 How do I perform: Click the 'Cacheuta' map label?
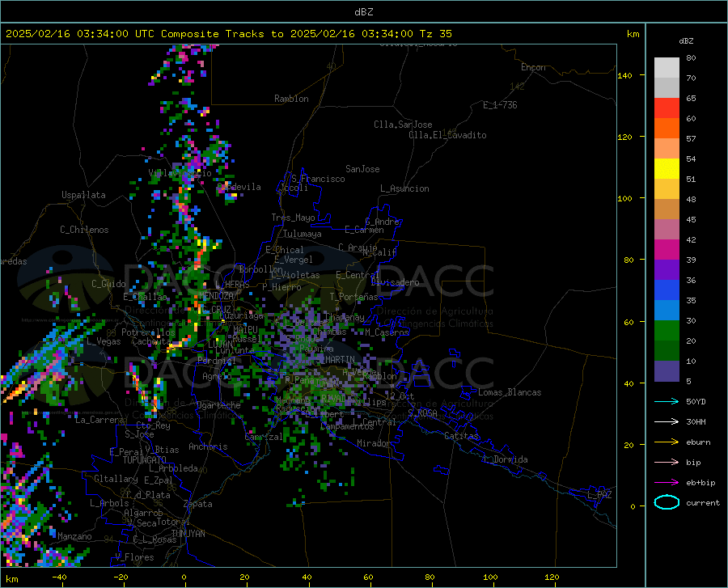pos(151,341)
